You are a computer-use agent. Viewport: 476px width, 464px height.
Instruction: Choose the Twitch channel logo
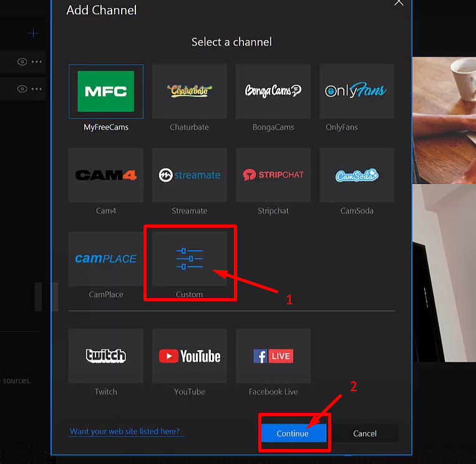coord(106,356)
